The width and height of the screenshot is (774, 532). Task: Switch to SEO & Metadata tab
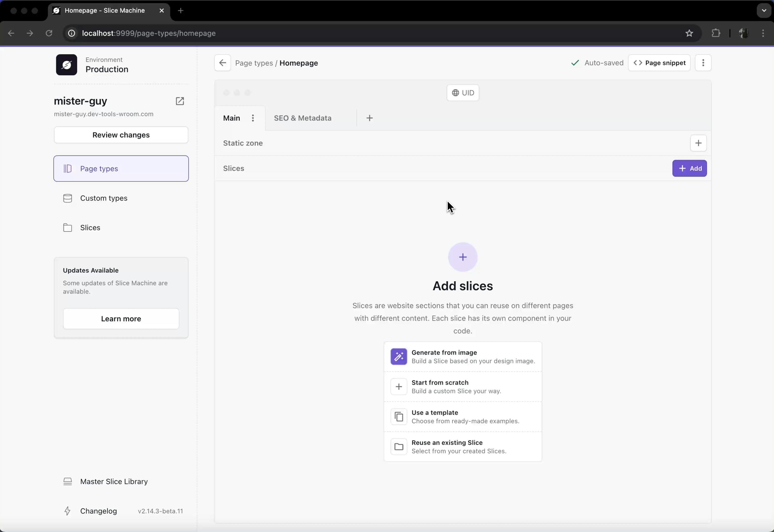(x=302, y=118)
